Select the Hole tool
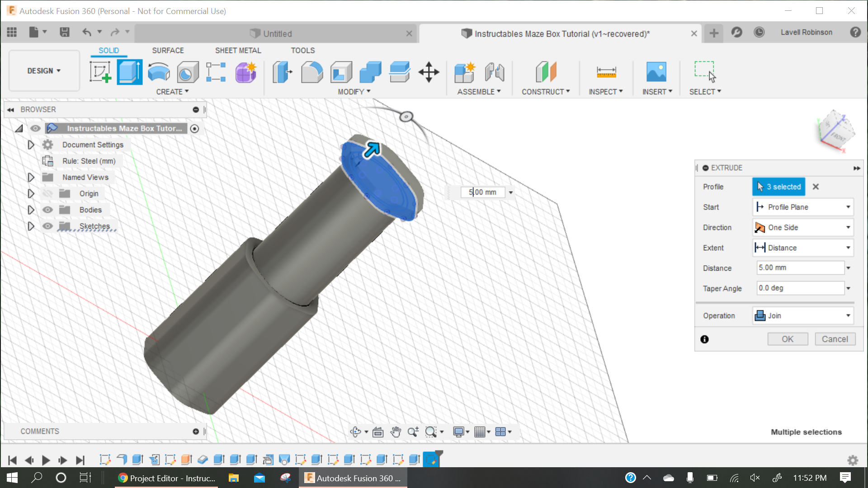Image resolution: width=868 pixels, height=488 pixels. [188, 72]
